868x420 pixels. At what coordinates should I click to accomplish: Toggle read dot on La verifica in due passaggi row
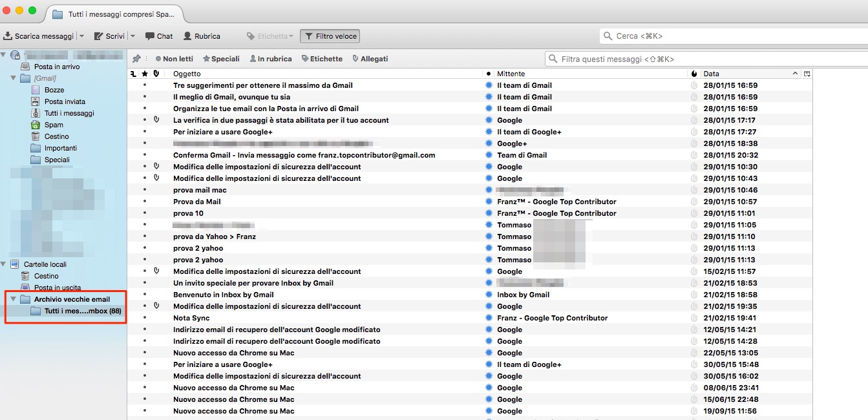coord(489,120)
